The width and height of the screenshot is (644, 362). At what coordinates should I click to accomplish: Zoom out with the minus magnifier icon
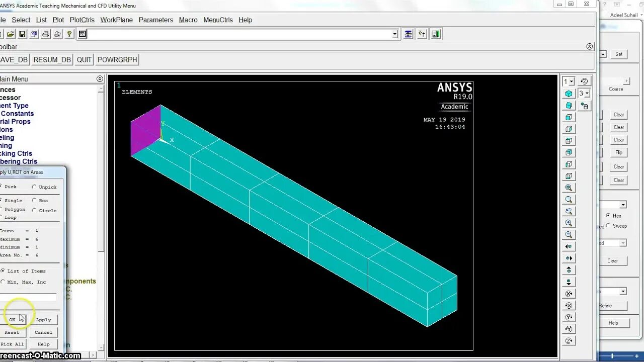569,235
